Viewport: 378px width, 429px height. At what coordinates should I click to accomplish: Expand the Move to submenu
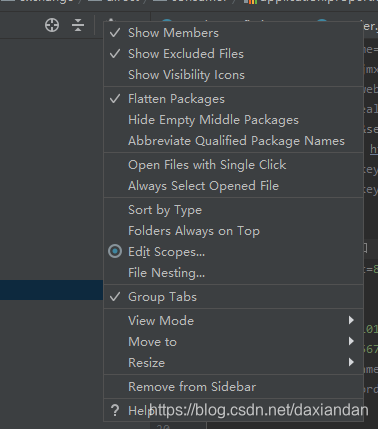233,342
